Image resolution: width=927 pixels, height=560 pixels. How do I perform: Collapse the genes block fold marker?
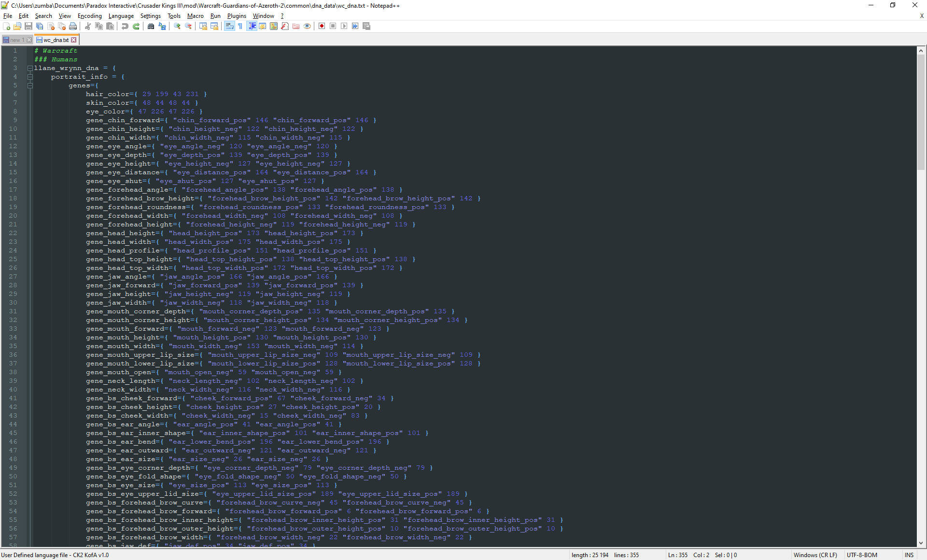click(x=30, y=85)
